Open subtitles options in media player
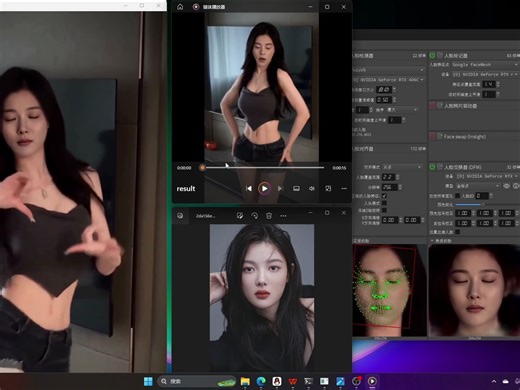The width and height of the screenshot is (520, 390). click(296, 189)
